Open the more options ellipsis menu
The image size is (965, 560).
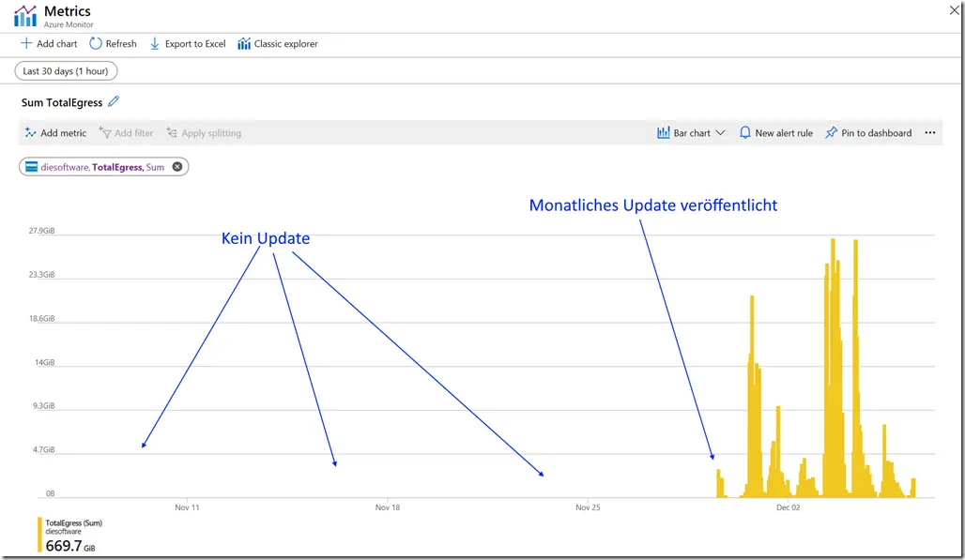click(930, 133)
